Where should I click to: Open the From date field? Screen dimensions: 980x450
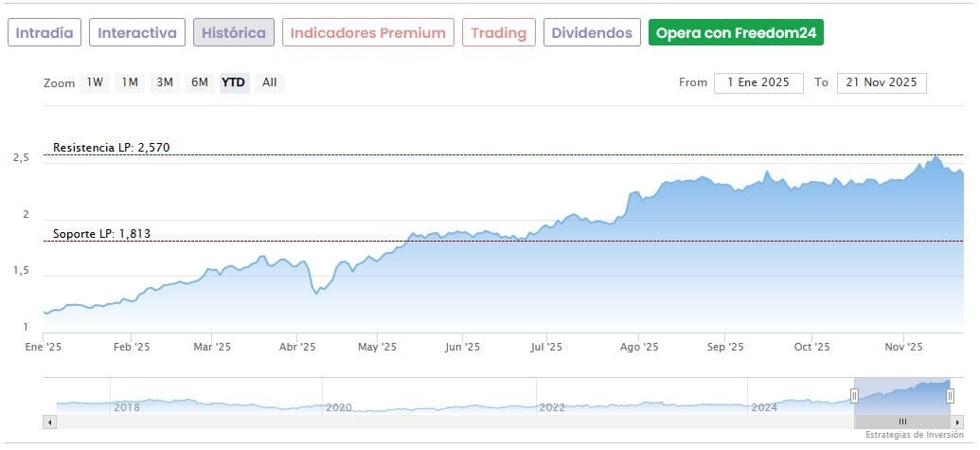pyautogui.click(x=758, y=82)
